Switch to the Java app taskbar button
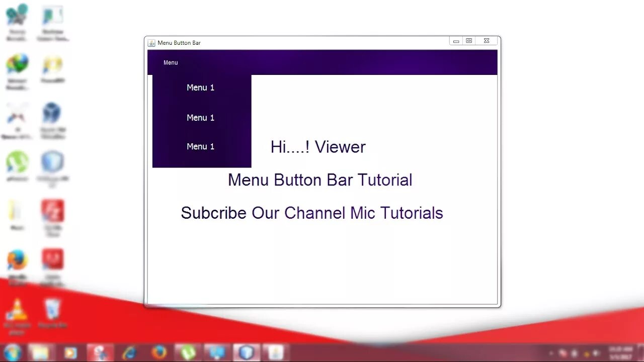Image resolution: width=644 pixels, height=362 pixels. tap(276, 352)
